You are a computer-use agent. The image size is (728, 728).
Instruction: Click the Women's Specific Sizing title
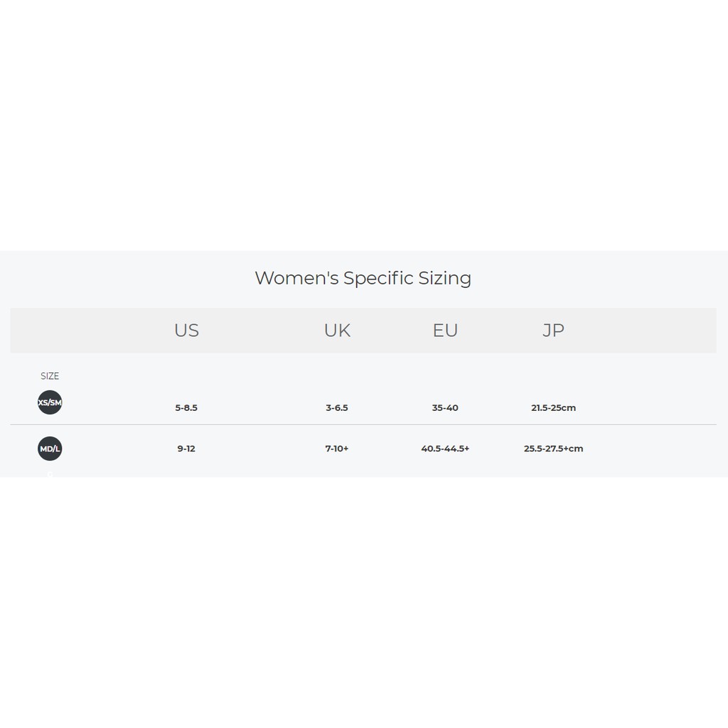pyautogui.click(x=363, y=278)
